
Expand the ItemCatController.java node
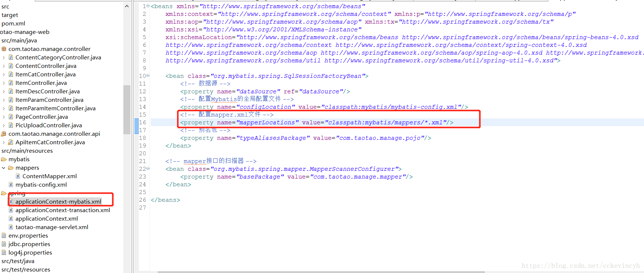[4, 75]
